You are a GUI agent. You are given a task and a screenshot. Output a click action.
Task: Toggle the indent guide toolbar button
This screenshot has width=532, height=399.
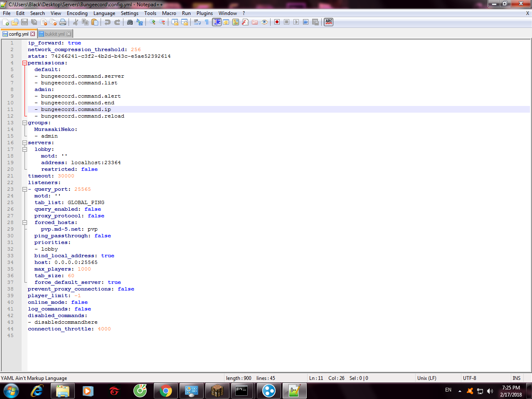click(x=217, y=22)
